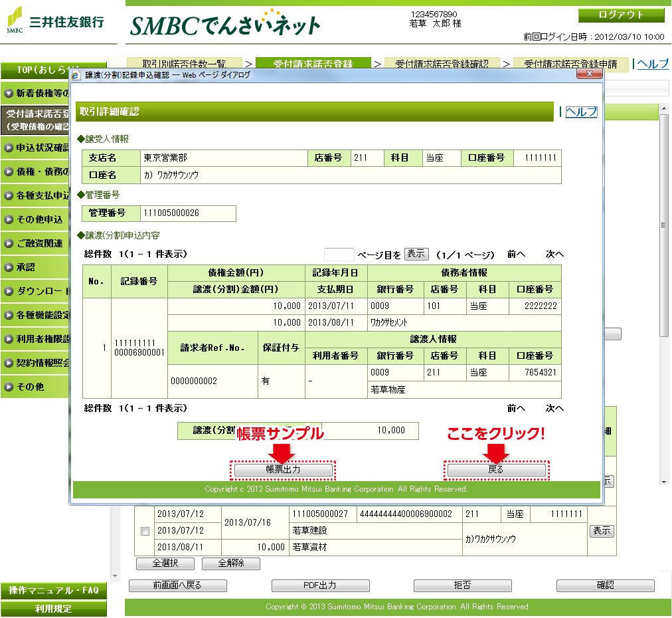Screen dimensions: 672x618
Task: Expand the 各種支払申込 sidebar arrow icon
Action: [x=9, y=196]
